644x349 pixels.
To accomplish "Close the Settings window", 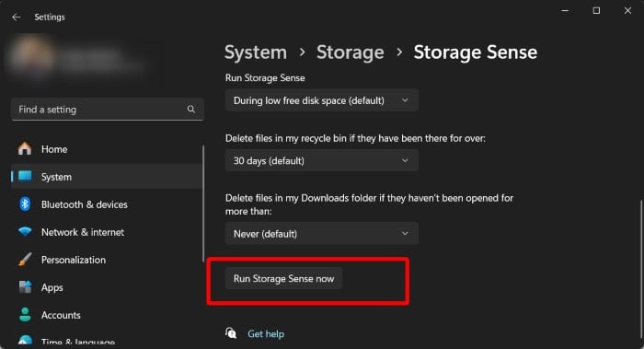I will point(627,11).
